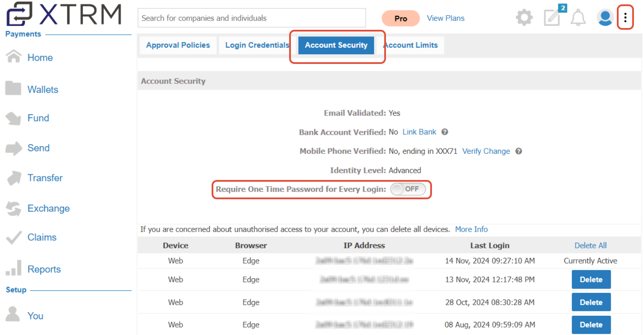
Task: Focus the companies and individuals search field
Action: tap(252, 18)
